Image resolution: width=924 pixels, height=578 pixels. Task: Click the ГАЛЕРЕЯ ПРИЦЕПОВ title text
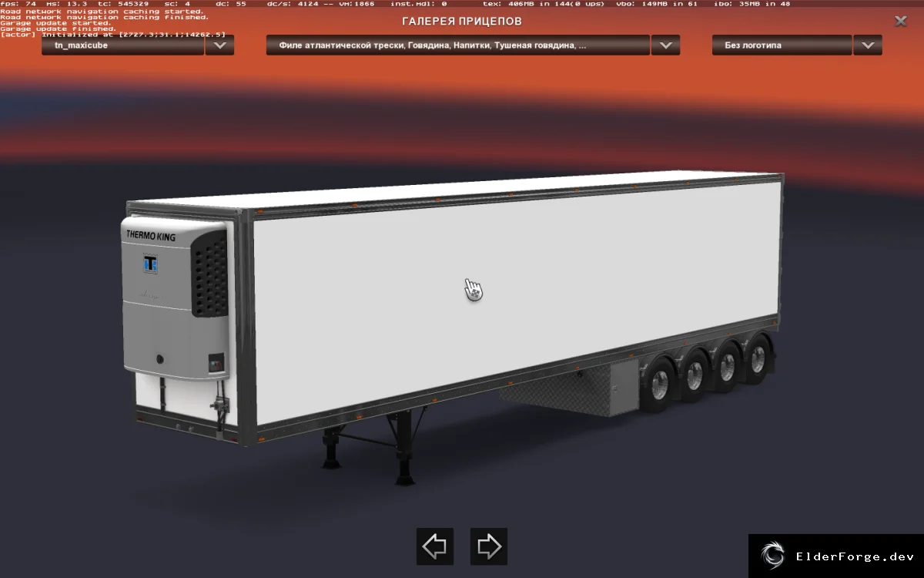click(x=462, y=22)
